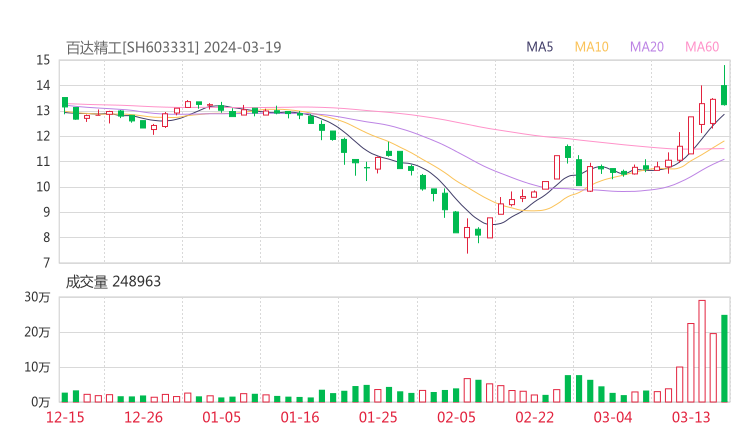Viewport: 740px width, 440px height.
Task: Click the 01-25 date axis label
Action: (x=378, y=417)
